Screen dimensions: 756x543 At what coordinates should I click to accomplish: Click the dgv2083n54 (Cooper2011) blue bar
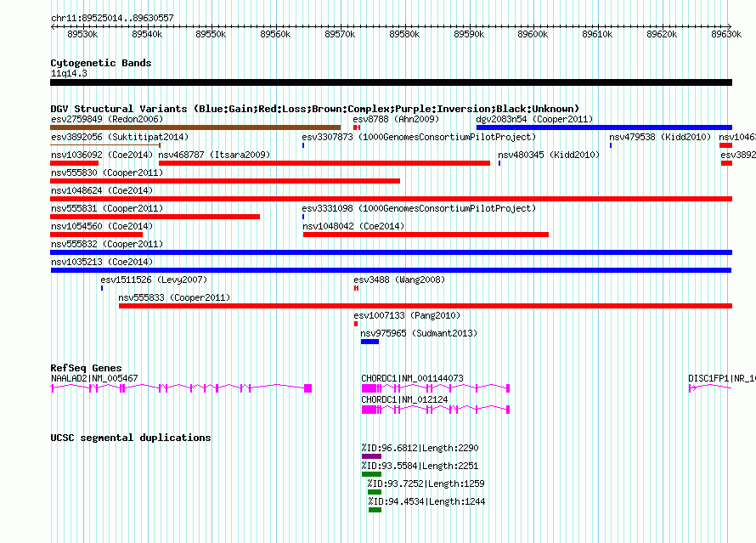coord(604,127)
